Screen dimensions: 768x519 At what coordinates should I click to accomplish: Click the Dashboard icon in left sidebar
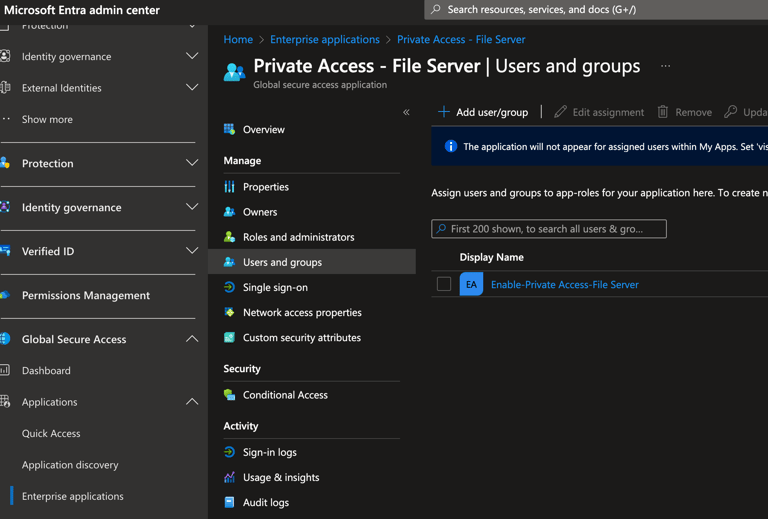[5, 370]
